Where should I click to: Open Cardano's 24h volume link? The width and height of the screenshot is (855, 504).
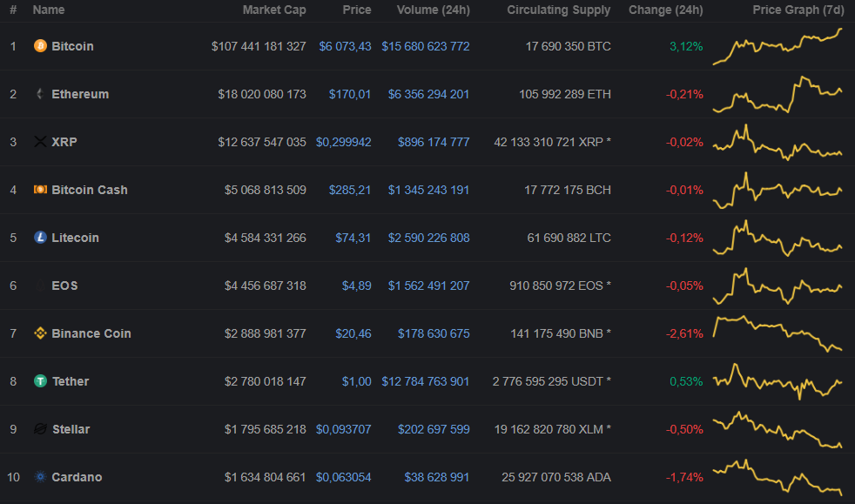coord(436,477)
